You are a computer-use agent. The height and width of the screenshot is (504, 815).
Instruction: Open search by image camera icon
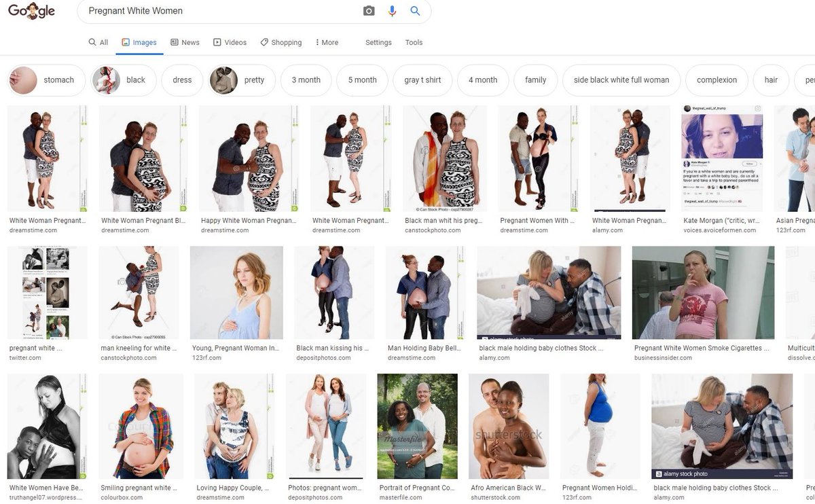click(x=369, y=11)
